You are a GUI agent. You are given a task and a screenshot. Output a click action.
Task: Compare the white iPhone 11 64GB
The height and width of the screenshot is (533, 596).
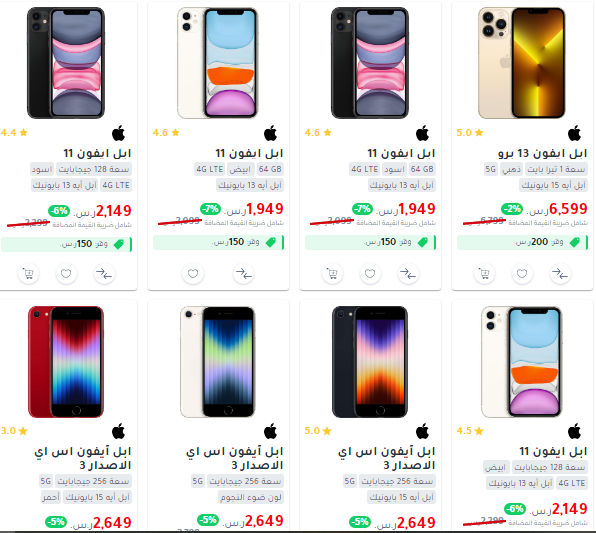(243, 273)
